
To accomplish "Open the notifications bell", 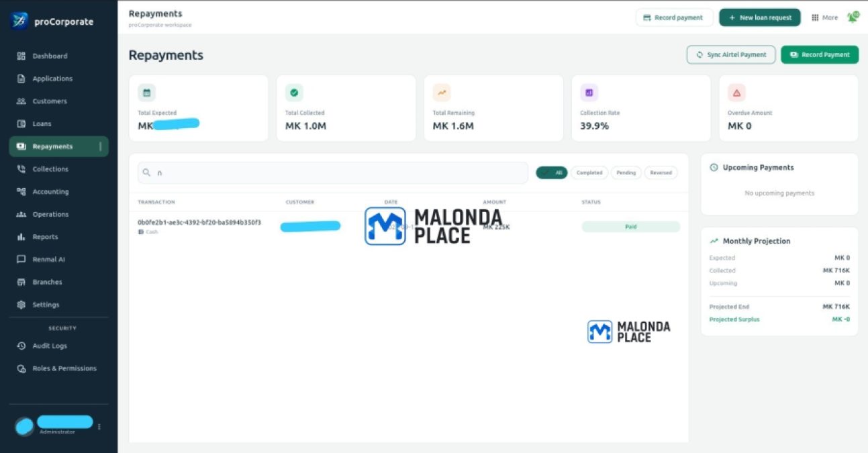I will 853,17.
